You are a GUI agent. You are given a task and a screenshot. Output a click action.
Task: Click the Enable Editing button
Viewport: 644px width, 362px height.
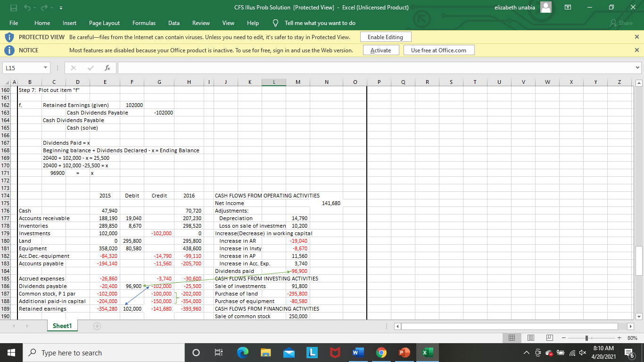[385, 36]
